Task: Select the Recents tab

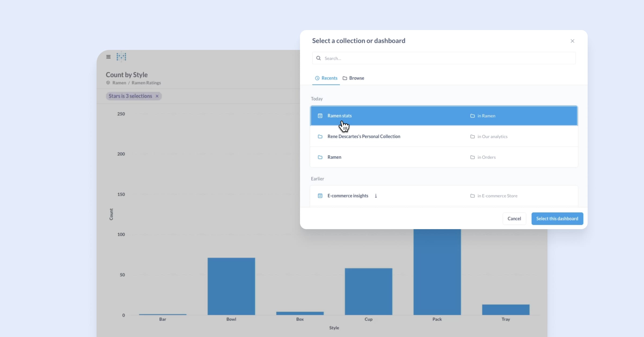Action: coord(326,78)
